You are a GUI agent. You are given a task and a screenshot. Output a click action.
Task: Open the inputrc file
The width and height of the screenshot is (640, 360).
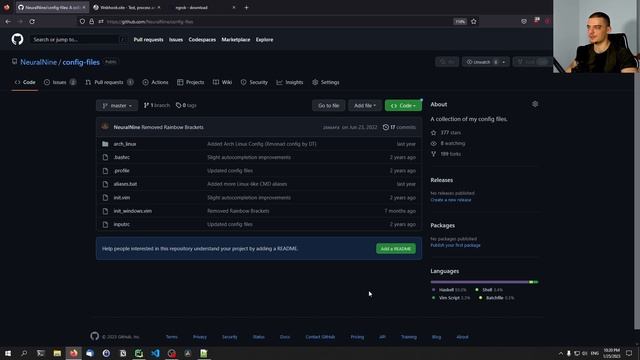tap(122, 224)
